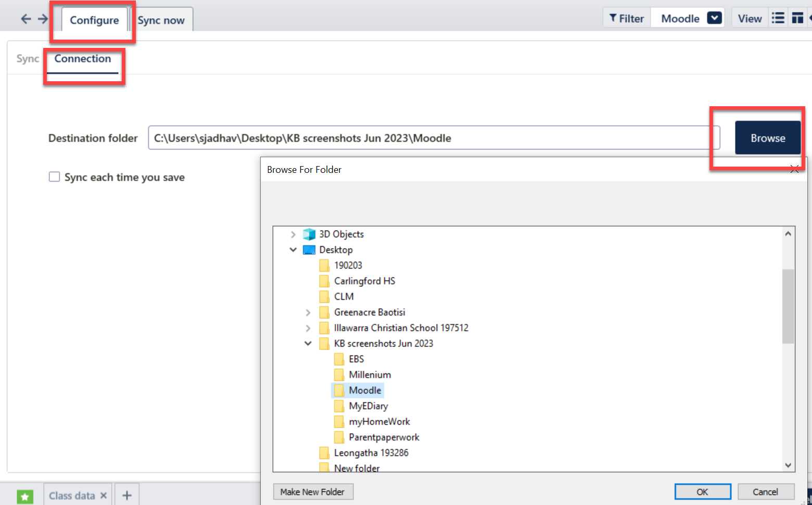Screen dimensions: 812x505
Task: Click the folder tree vertical scrollbar thumb
Action: click(x=788, y=306)
